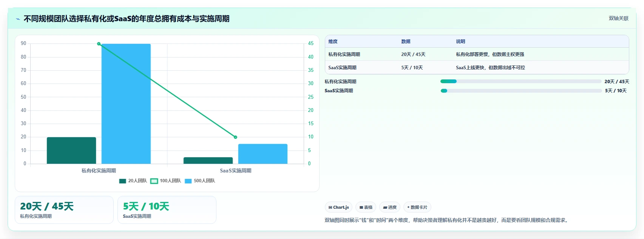Click the icon in the Chart.js tag
Screen dimensions: 644x239
(x=330, y=208)
